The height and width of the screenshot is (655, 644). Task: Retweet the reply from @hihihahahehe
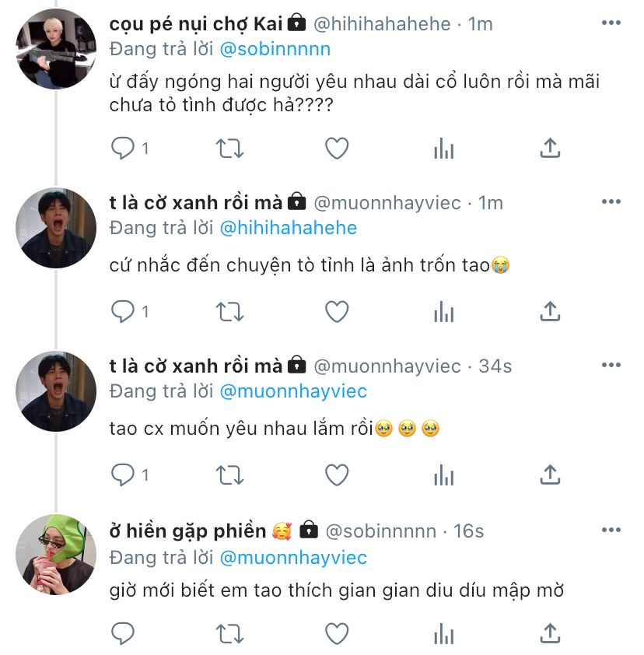click(229, 149)
